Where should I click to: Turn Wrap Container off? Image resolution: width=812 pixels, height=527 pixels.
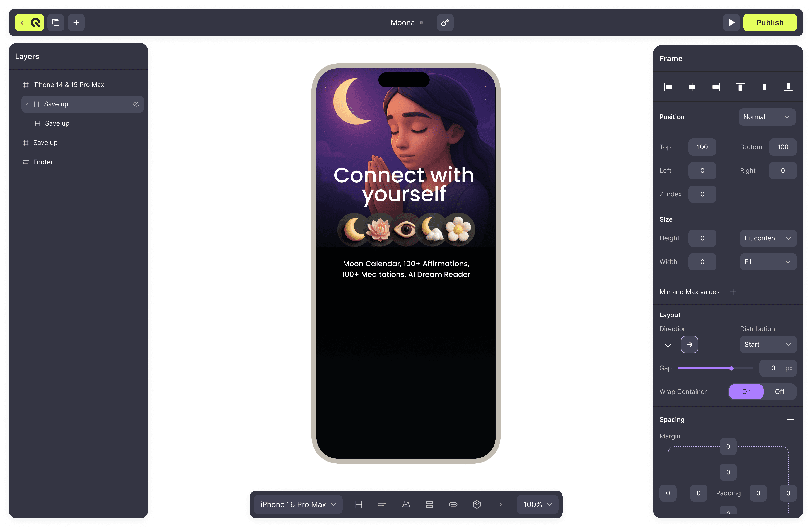(779, 392)
